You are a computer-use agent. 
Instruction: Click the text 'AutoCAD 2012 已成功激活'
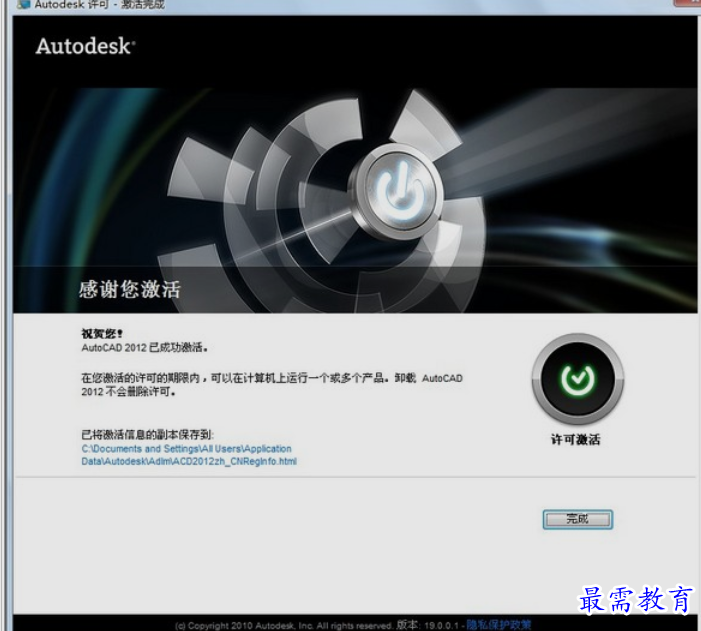point(144,347)
